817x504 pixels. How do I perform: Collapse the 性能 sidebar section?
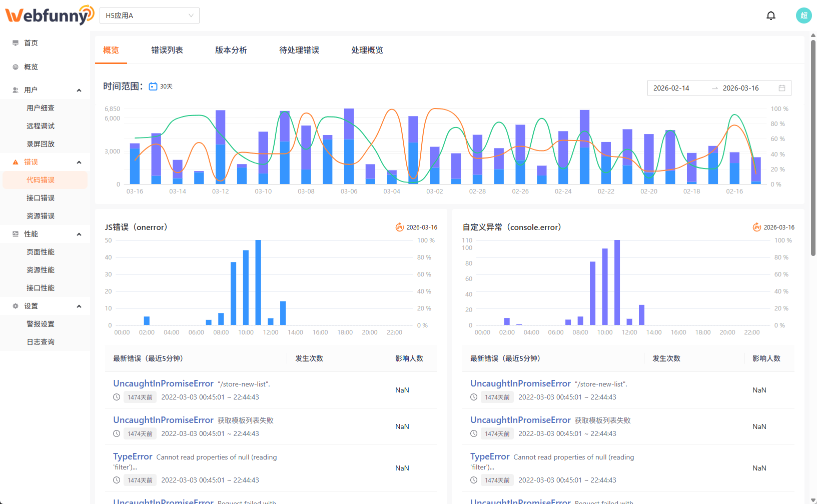click(x=79, y=233)
